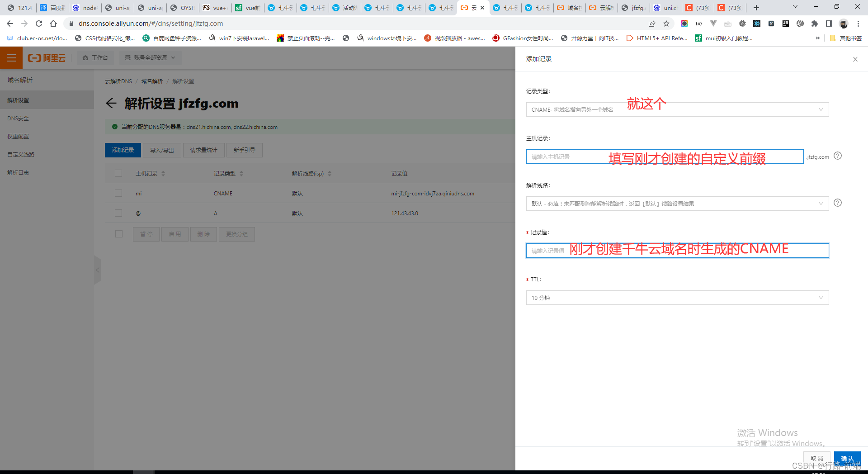Click the user profile avatar in toolbar
Viewport: 868px width, 474px height.
pyautogui.click(x=844, y=24)
